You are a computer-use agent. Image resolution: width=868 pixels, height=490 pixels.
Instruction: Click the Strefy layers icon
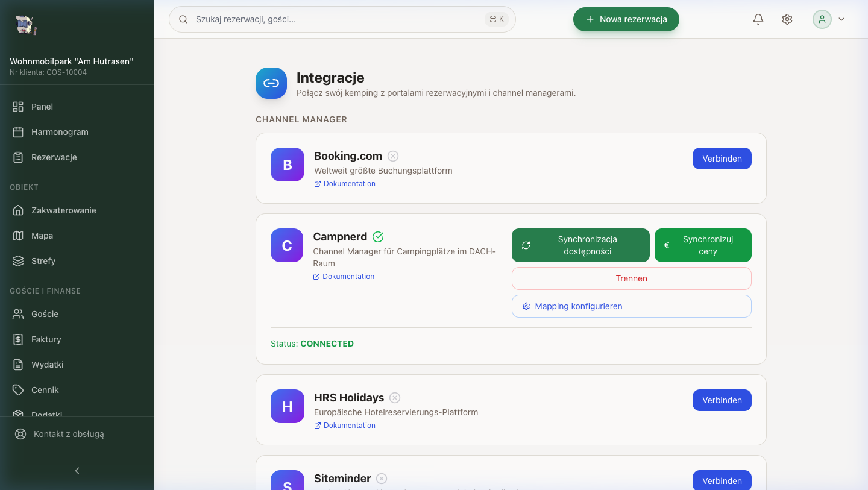coord(18,261)
